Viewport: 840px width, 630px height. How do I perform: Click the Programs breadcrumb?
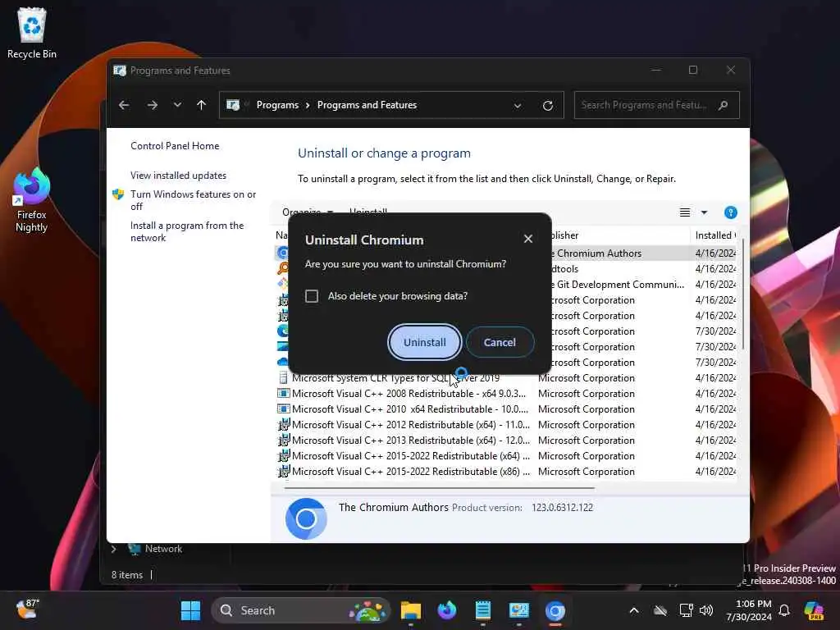click(x=277, y=105)
